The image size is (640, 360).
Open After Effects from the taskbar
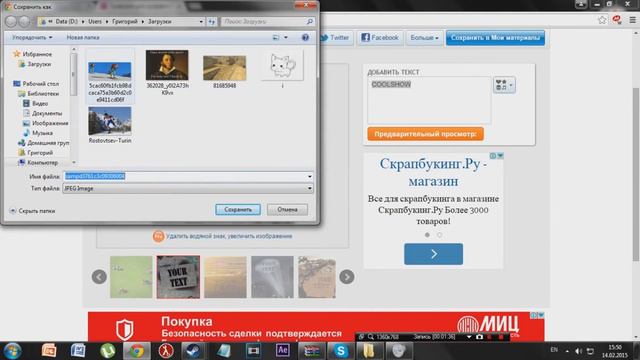[282, 351]
